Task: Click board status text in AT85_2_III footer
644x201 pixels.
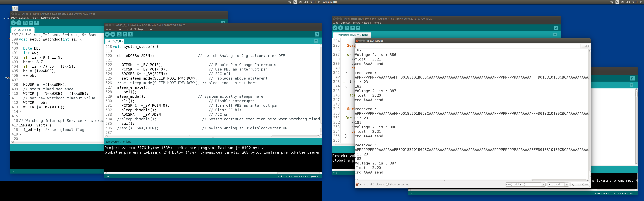Action: pos(298,176)
